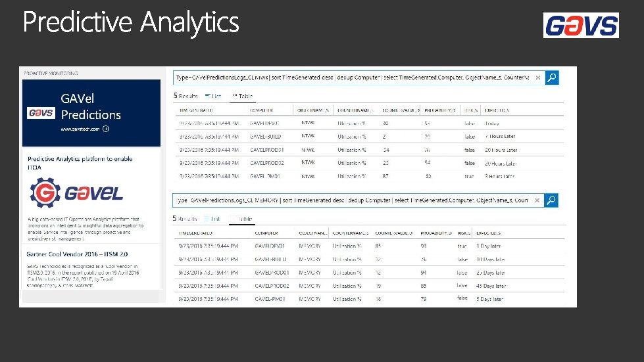
Task: Select GAVELPROD01 in the NTWK table
Action: pos(266,150)
